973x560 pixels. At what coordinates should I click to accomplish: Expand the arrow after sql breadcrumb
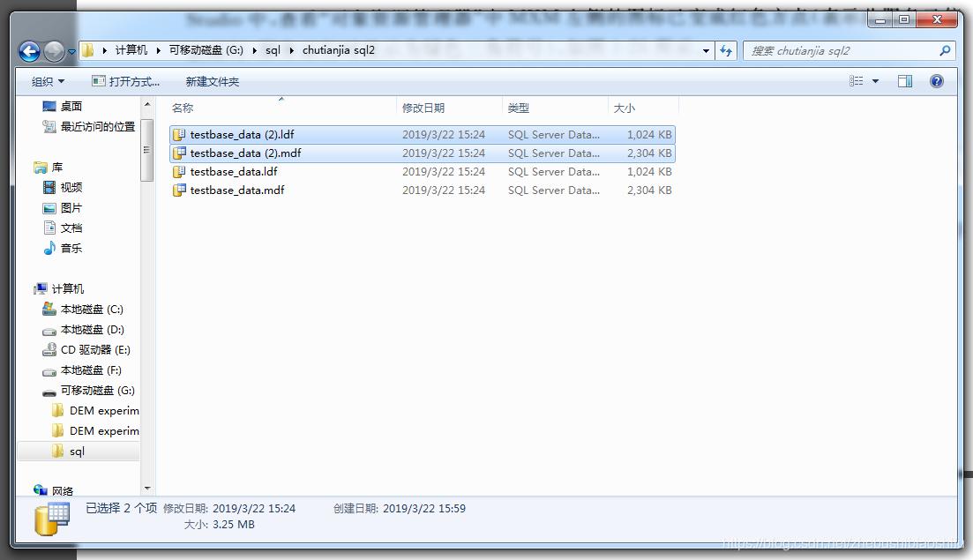[x=291, y=50]
